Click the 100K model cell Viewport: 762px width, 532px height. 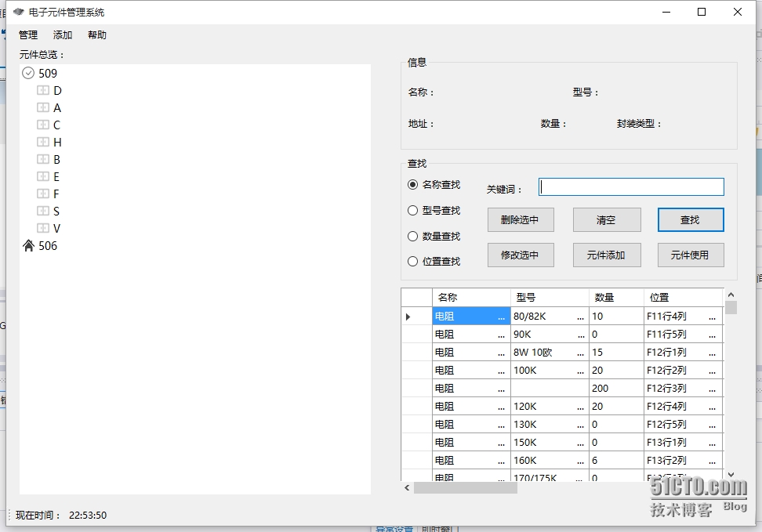tap(550, 371)
